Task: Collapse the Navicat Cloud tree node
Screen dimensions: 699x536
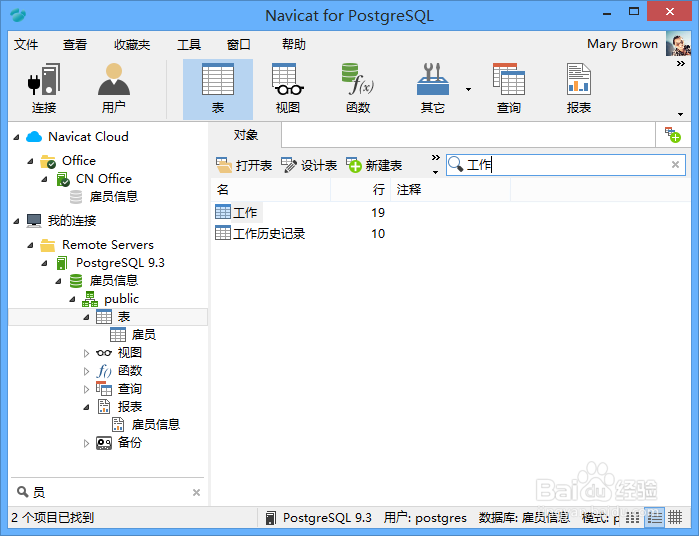Action: point(16,137)
